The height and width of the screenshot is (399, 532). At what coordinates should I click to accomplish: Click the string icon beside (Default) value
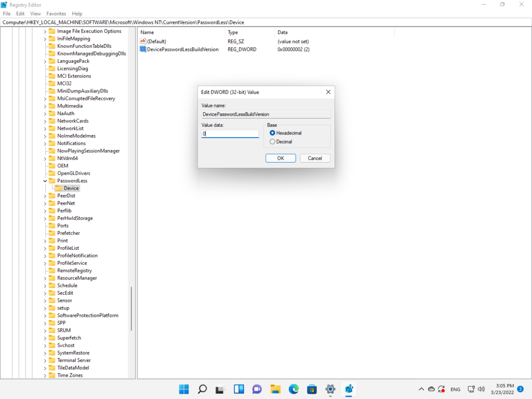[143, 41]
